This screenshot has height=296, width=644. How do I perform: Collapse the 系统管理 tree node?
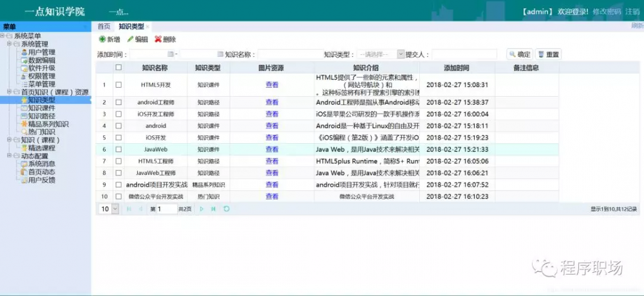[9, 44]
